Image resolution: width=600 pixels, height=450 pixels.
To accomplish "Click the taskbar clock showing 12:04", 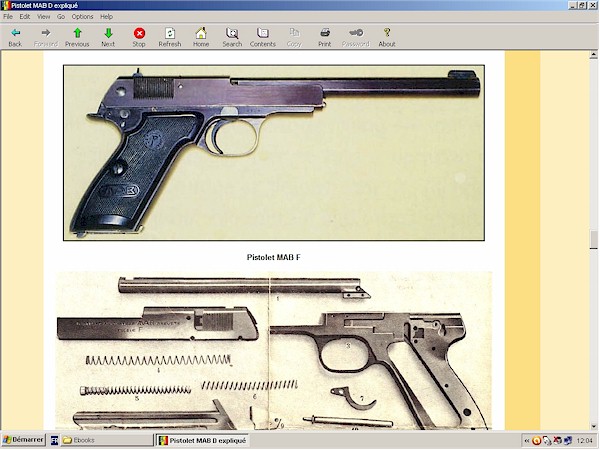I will coord(584,441).
